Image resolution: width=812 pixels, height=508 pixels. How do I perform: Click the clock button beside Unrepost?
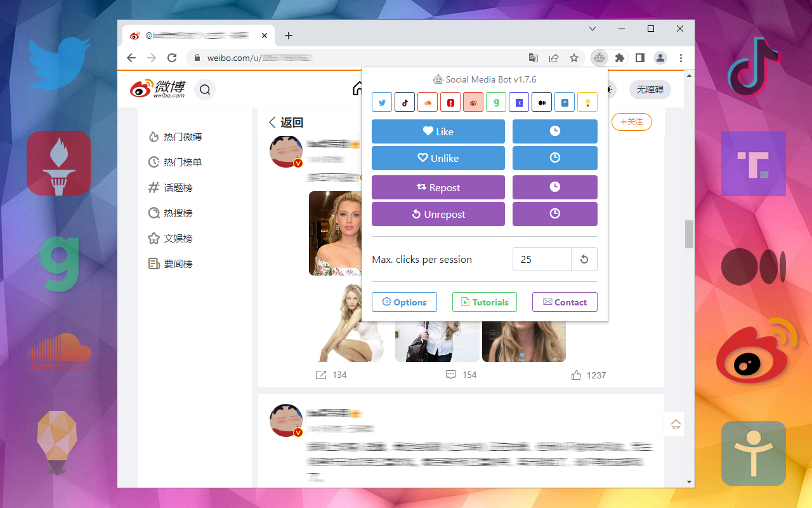[554, 214]
